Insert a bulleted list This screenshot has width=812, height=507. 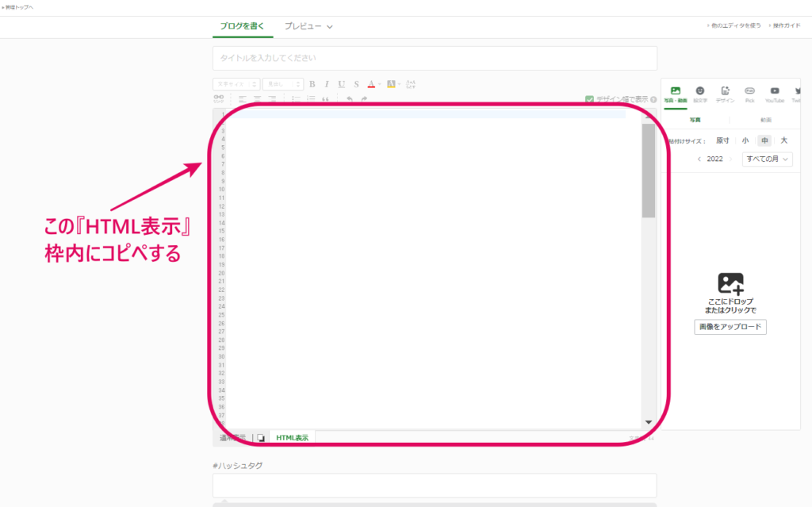297,98
